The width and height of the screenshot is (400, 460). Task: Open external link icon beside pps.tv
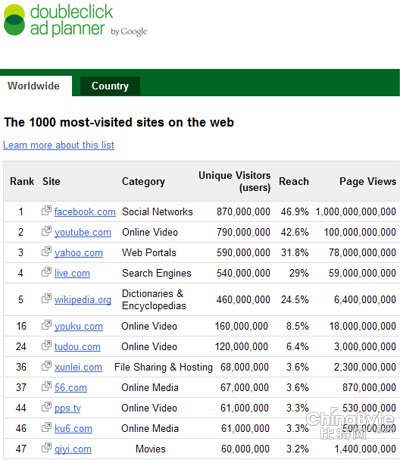click(46, 407)
